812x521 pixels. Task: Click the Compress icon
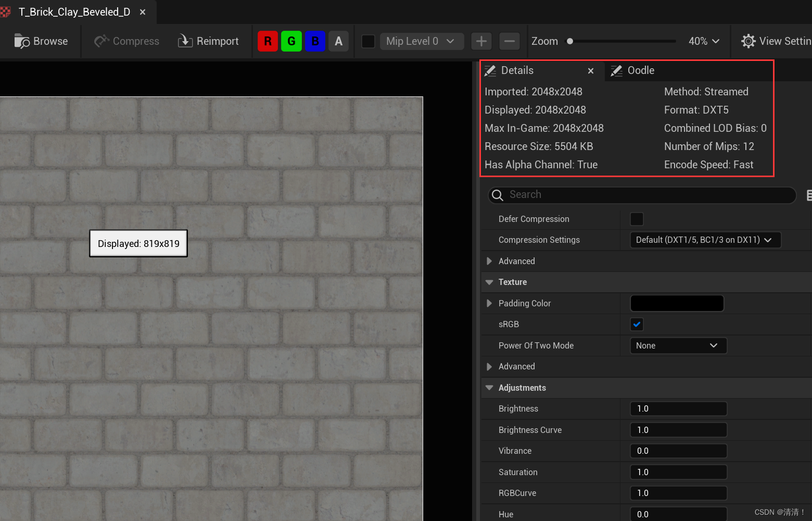102,41
